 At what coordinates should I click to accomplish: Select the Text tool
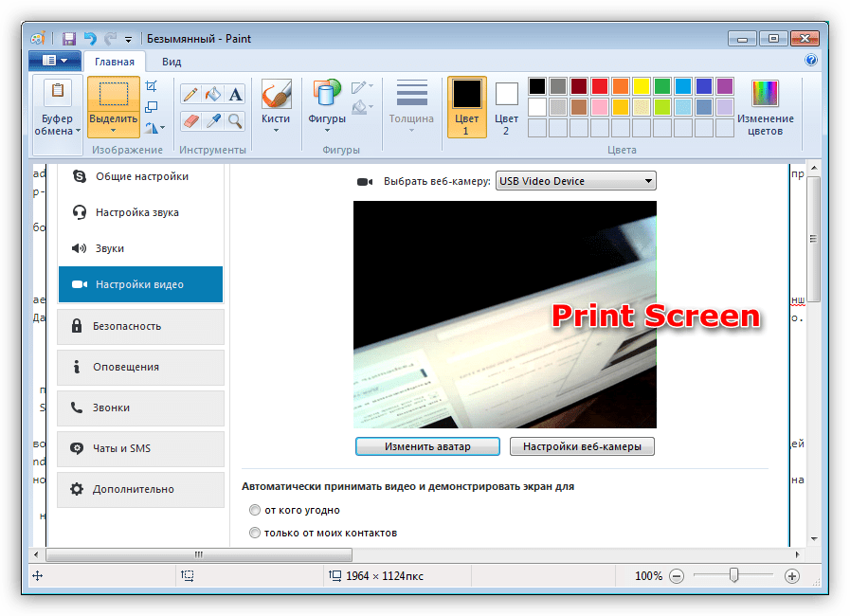(x=235, y=94)
